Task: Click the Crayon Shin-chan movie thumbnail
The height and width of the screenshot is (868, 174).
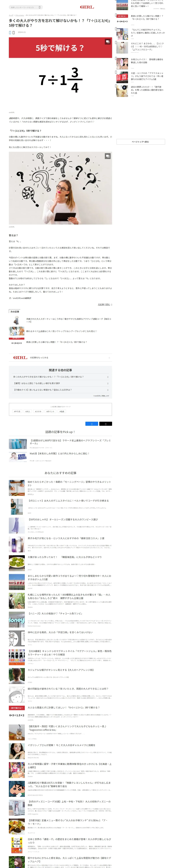Action: (17, 789)
